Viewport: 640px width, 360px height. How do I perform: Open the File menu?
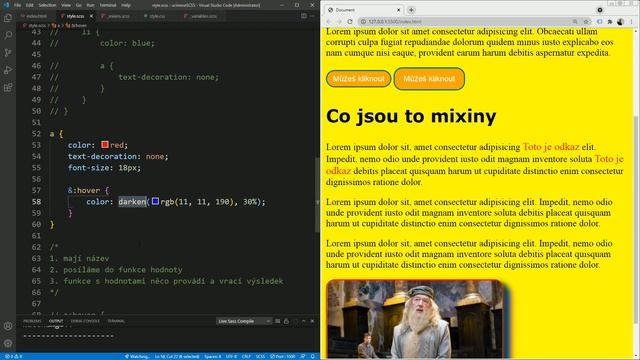point(17,5)
